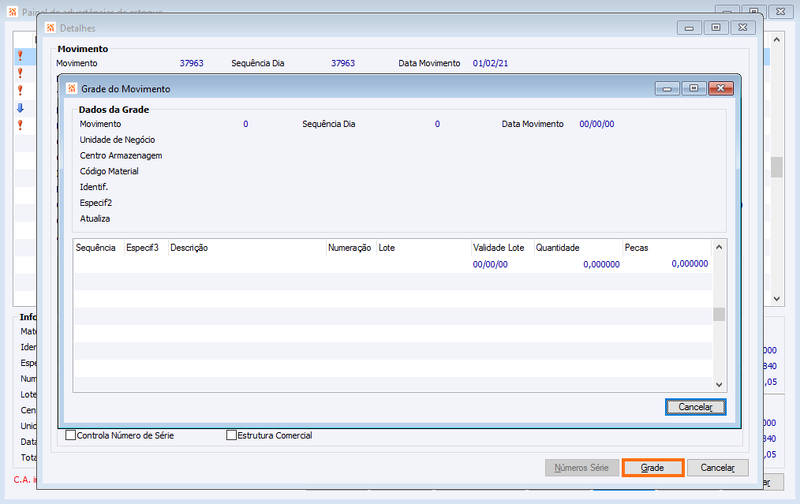Click the Especif2 label

pos(96,203)
